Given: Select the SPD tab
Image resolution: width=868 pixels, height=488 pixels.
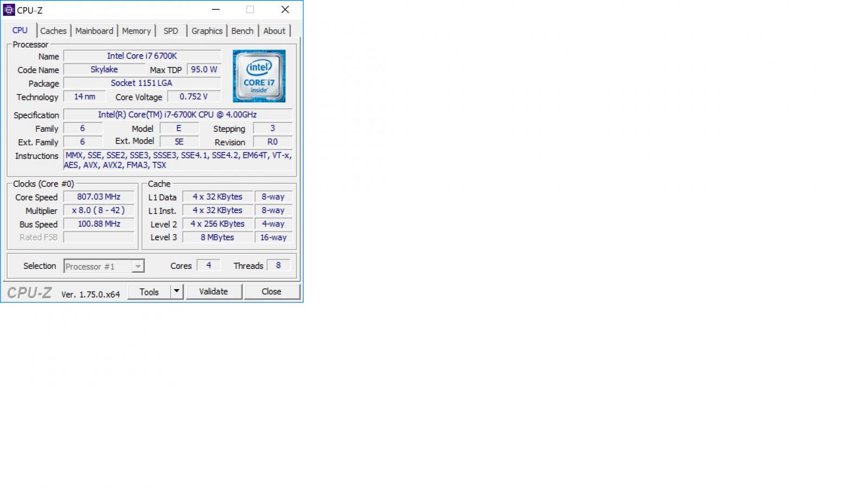Looking at the screenshot, I should 171,31.
